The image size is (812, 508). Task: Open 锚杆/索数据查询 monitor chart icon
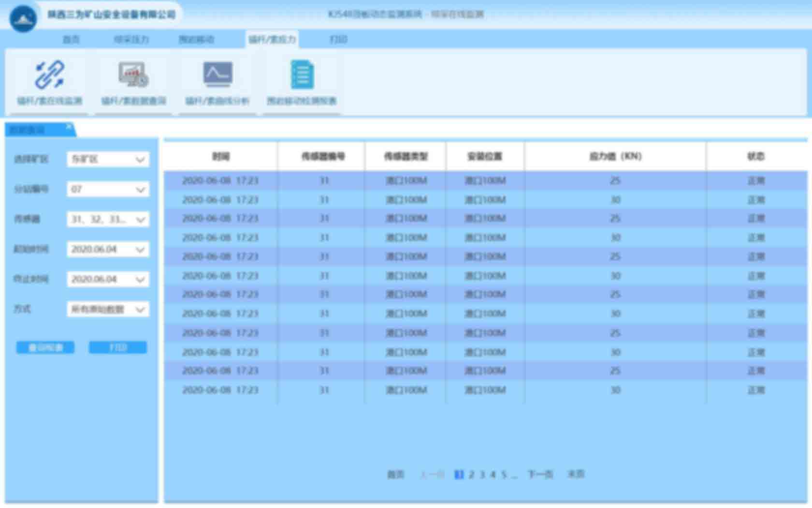[133, 74]
